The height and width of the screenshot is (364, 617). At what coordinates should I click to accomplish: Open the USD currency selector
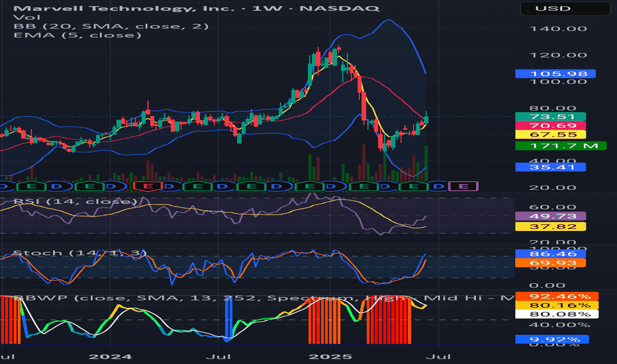(565, 8)
